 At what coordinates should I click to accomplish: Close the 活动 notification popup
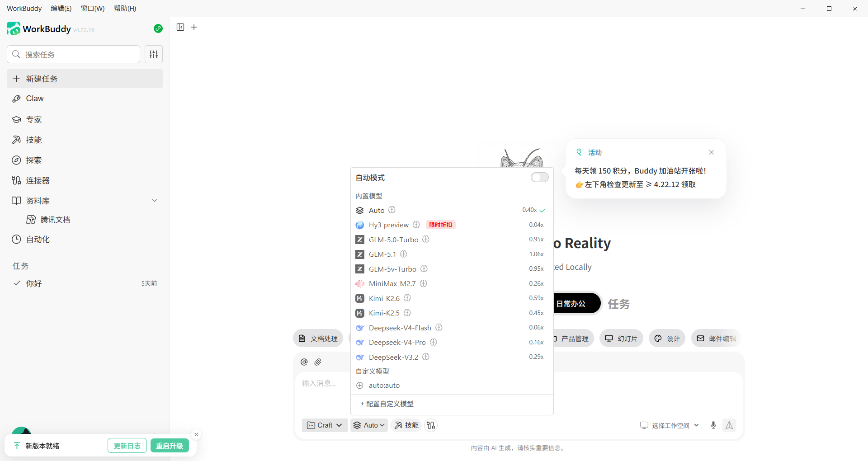[x=712, y=152]
